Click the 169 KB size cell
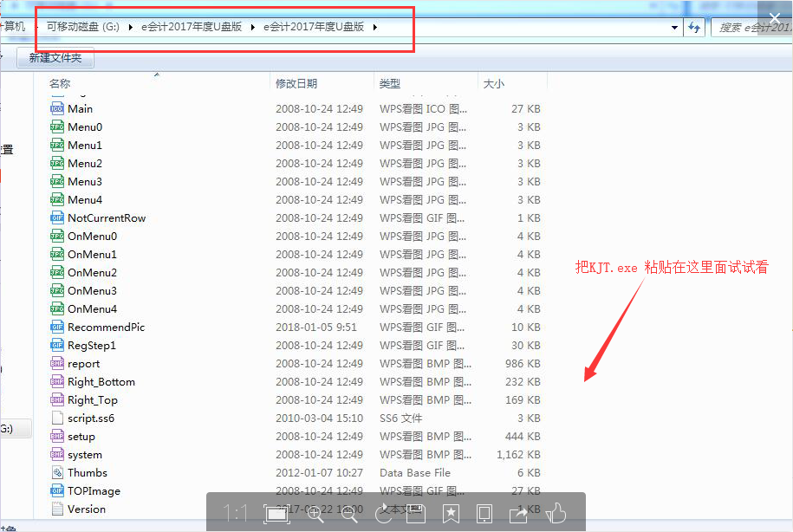 click(x=523, y=400)
